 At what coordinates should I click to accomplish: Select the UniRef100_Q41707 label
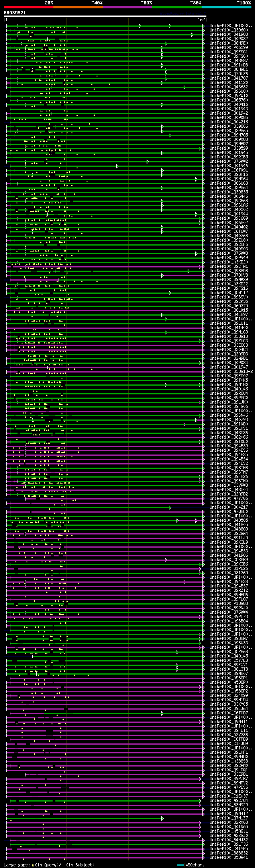point(229,78)
